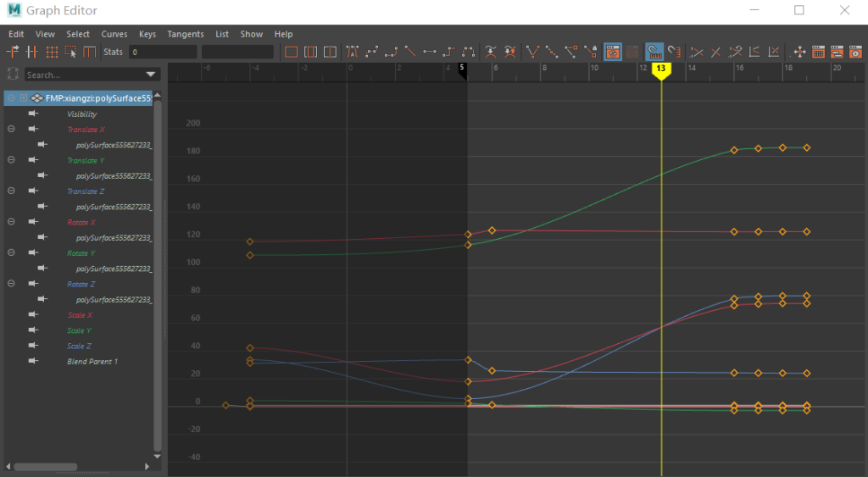The width and height of the screenshot is (868, 477).
Task: Toggle Time Snap magnet
Action: (654, 52)
